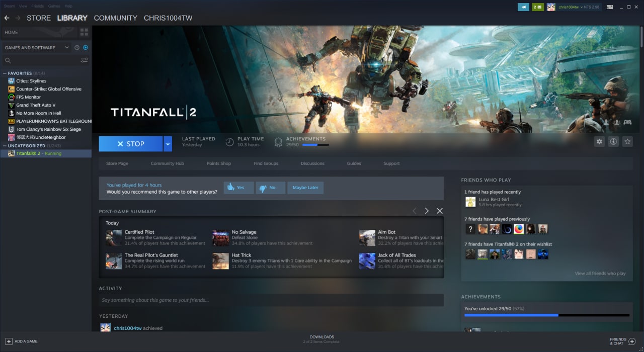Open the game settings gear icon
Screen dimensions: 644x352
pos(599,142)
